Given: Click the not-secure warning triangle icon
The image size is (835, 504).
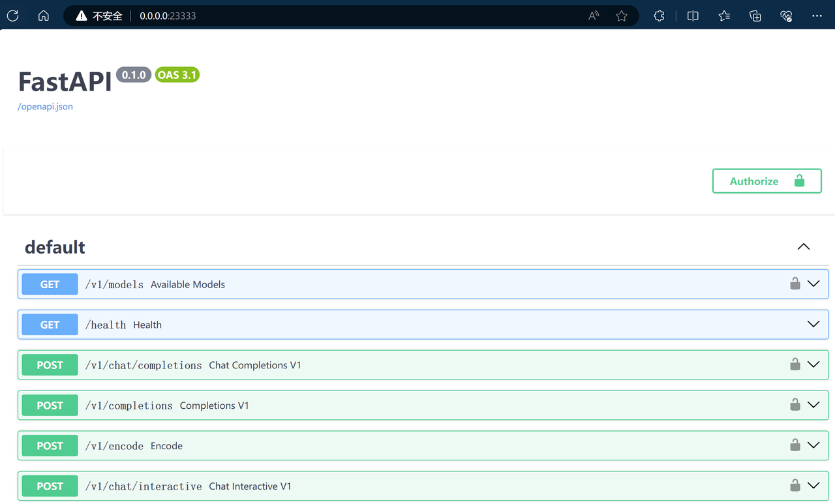Looking at the screenshot, I should (82, 16).
